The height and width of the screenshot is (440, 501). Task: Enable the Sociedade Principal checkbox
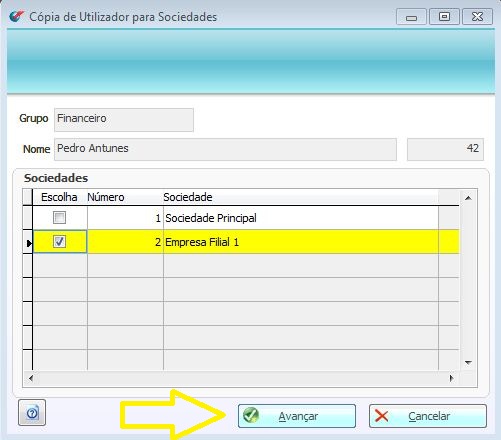click(x=59, y=218)
